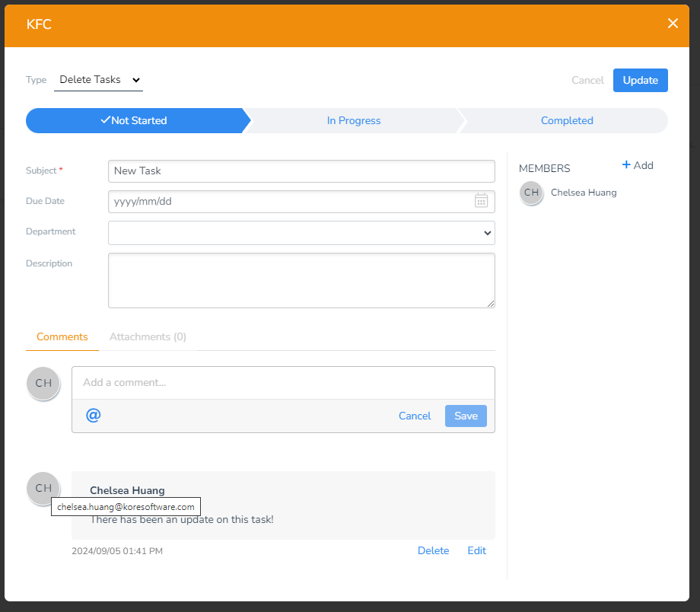The height and width of the screenshot is (612, 700).
Task: Add a new member with + Add
Action: pos(638,165)
